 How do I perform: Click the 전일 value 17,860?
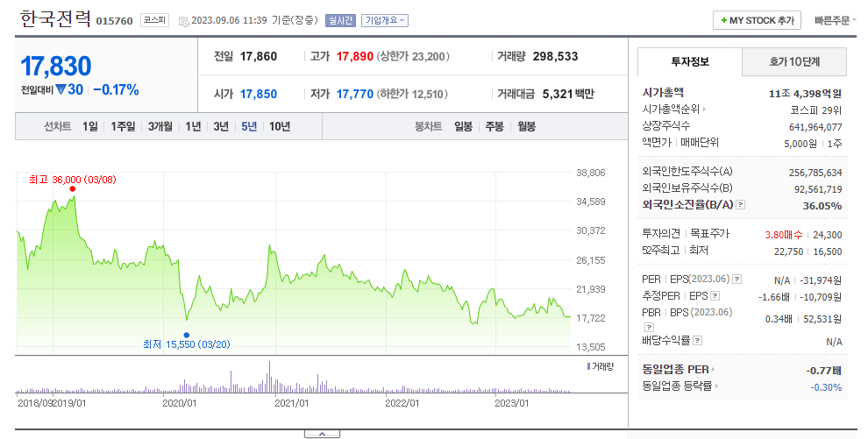[x=259, y=56]
